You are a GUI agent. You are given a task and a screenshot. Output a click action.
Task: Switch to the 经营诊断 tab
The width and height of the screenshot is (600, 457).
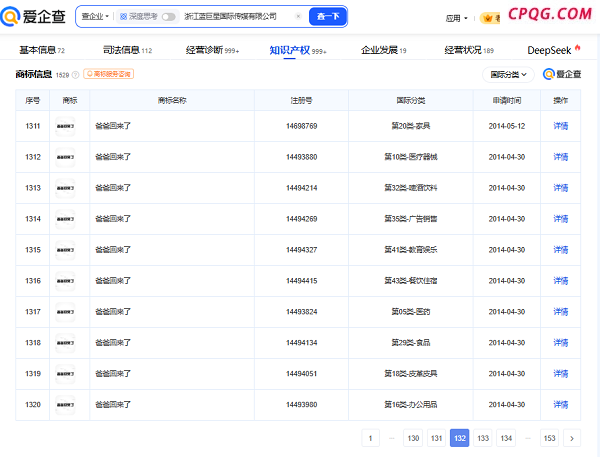click(x=212, y=50)
